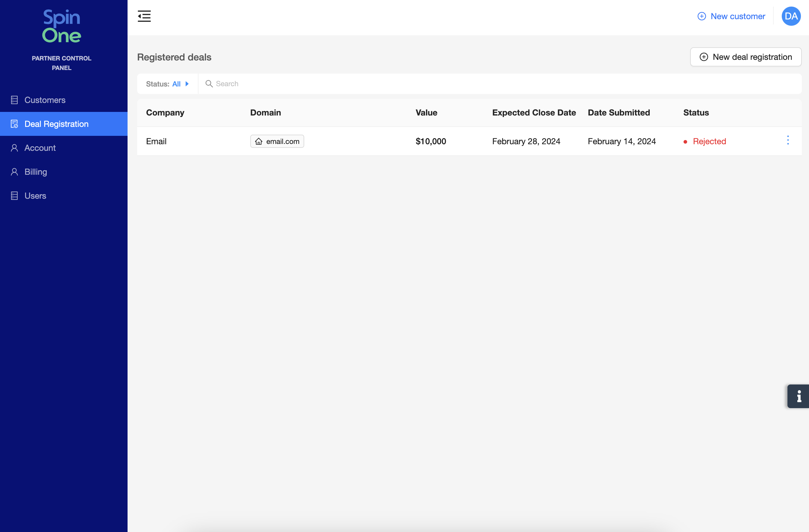Image resolution: width=809 pixels, height=532 pixels.
Task: Click the search magnifier icon
Action: coord(209,83)
